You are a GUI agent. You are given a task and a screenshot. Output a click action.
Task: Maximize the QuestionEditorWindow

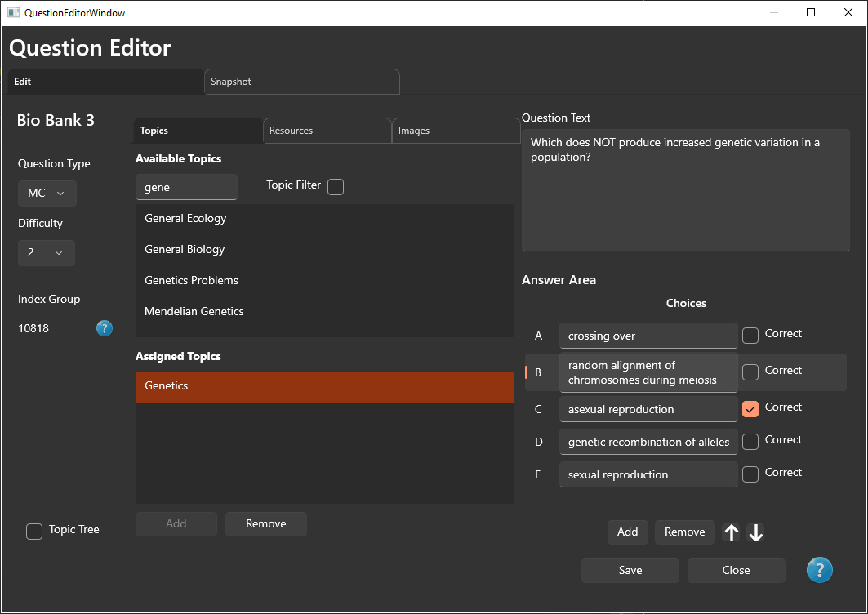[811, 12]
